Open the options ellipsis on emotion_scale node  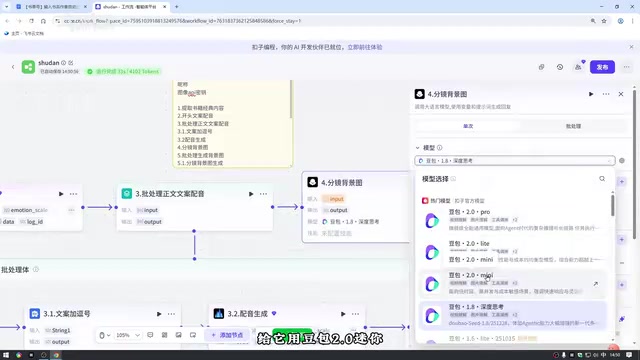tap(73, 194)
